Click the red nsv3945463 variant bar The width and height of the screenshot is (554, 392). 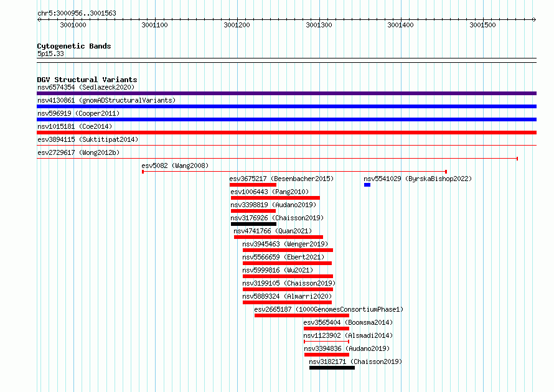coord(288,250)
